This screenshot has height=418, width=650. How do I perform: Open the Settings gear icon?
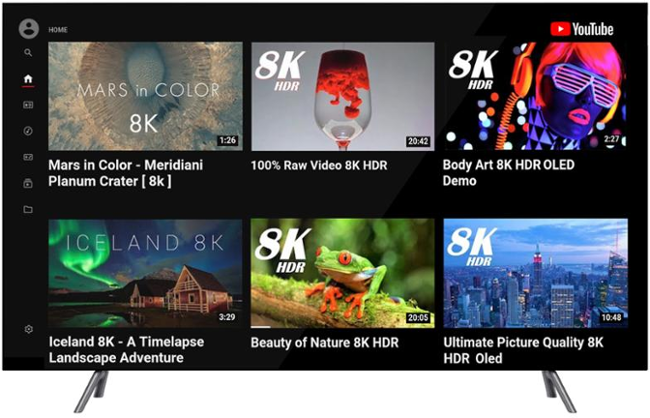[x=28, y=329]
